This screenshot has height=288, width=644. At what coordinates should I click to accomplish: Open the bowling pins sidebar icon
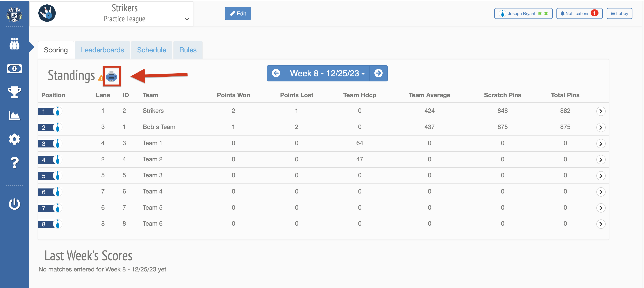point(14,44)
